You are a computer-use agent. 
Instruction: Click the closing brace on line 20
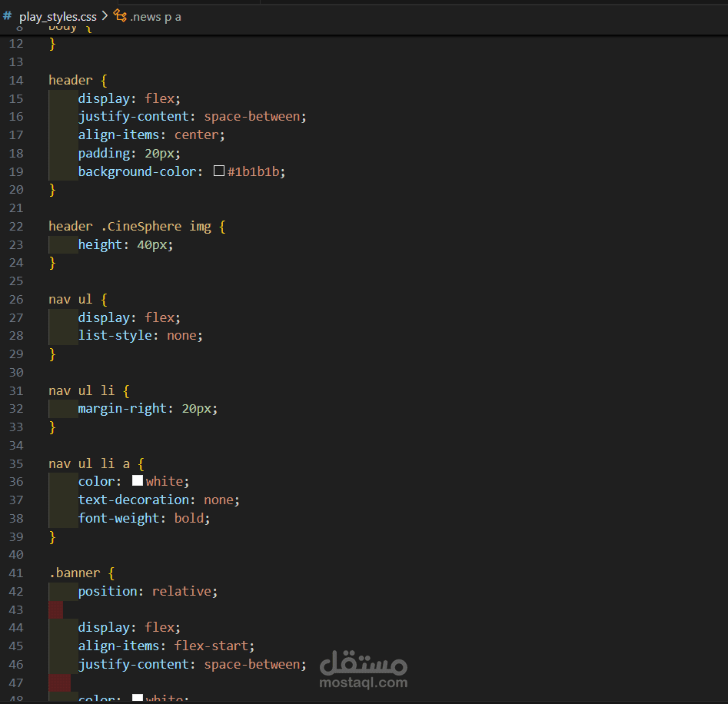pos(52,190)
